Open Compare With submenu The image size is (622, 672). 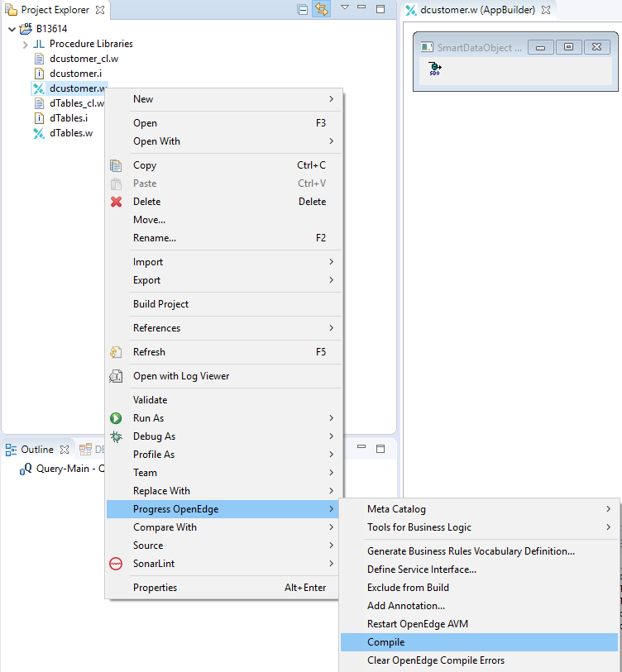[x=222, y=527]
